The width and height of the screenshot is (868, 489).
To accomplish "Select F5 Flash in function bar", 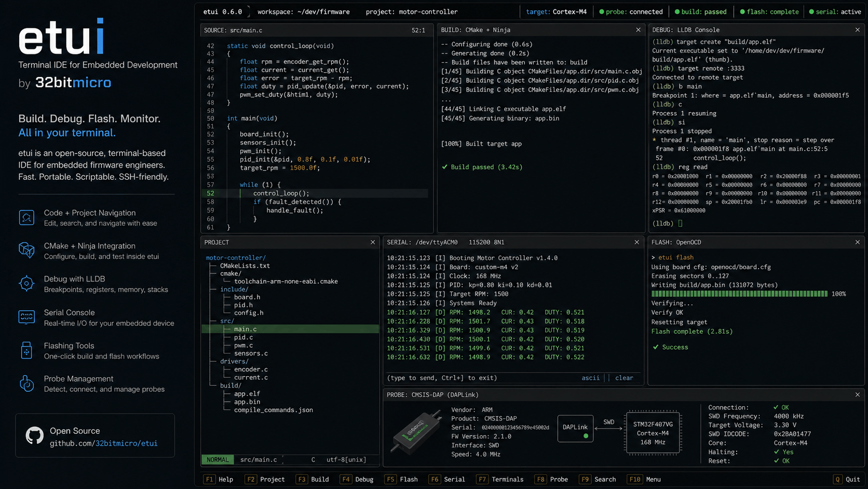I will click(401, 479).
